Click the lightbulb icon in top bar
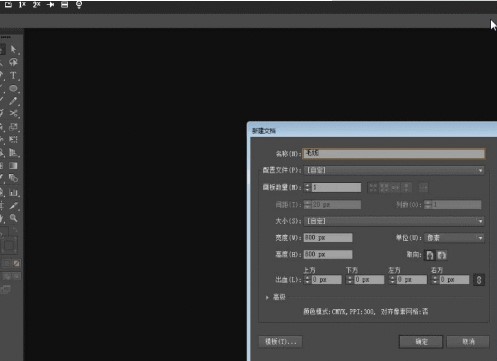The width and height of the screenshot is (497, 361). coord(79,5)
